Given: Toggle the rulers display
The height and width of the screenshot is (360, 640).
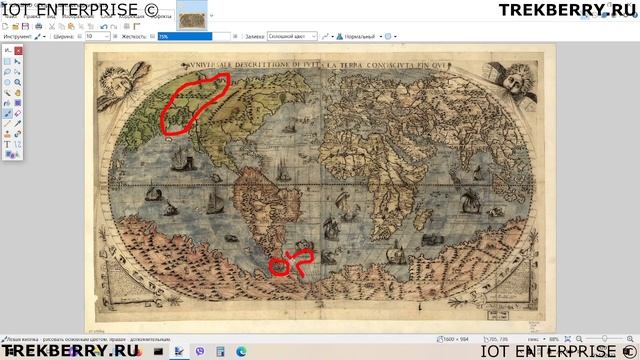Looking at the screenshot, I should coord(137,27).
